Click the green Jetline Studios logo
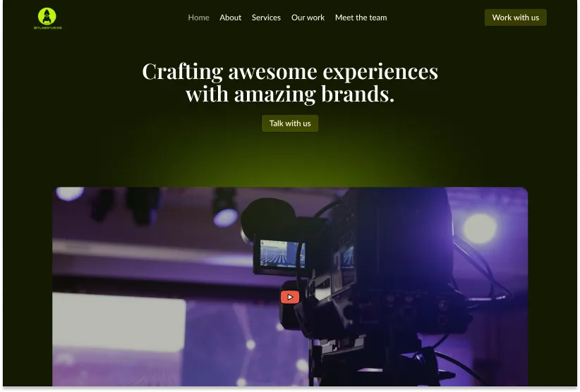 pos(47,18)
